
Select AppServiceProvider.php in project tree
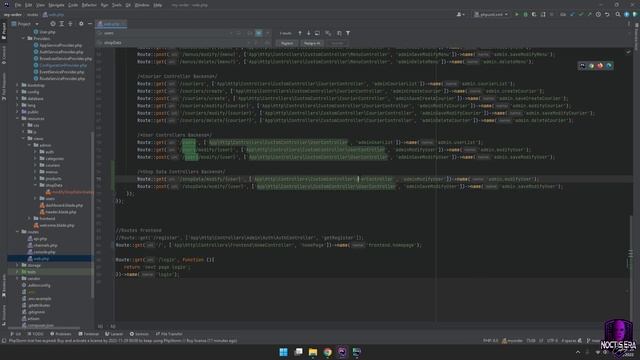click(x=58, y=45)
